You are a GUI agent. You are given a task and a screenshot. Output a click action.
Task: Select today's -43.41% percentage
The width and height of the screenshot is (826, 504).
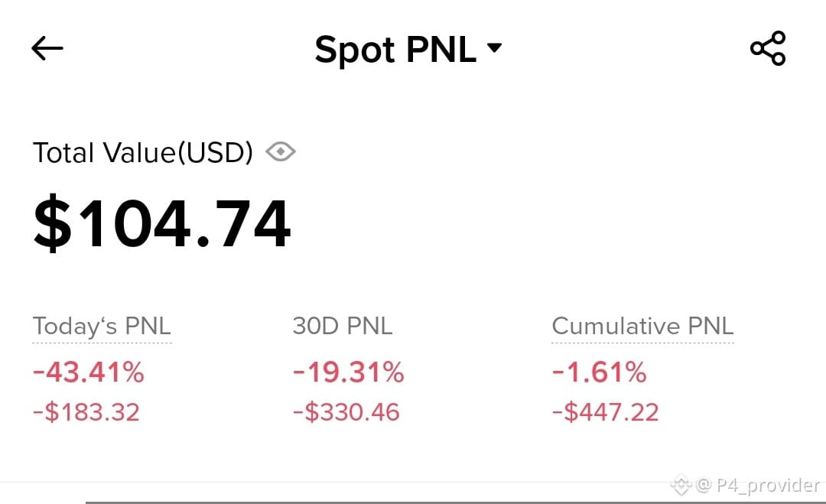tap(89, 372)
